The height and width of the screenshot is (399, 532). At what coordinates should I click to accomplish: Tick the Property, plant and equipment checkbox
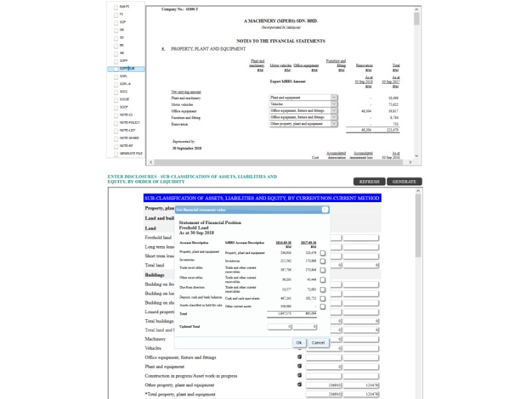(323, 253)
